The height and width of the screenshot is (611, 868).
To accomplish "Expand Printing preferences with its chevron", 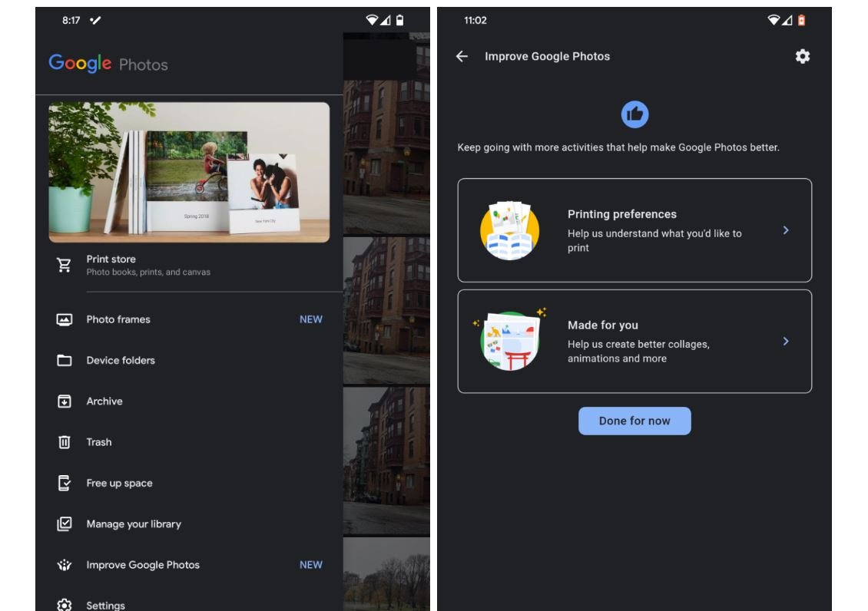I will tap(785, 230).
